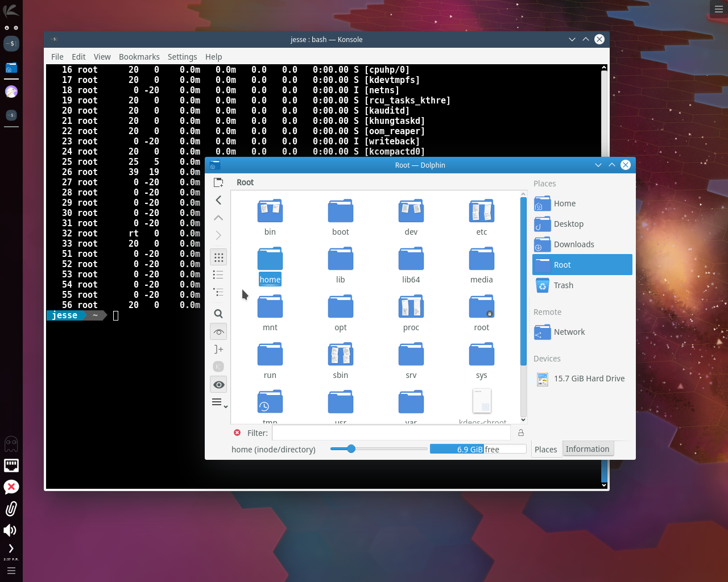Switch to the Places tab in Dolphin
This screenshot has width=728, height=582.
(546, 450)
